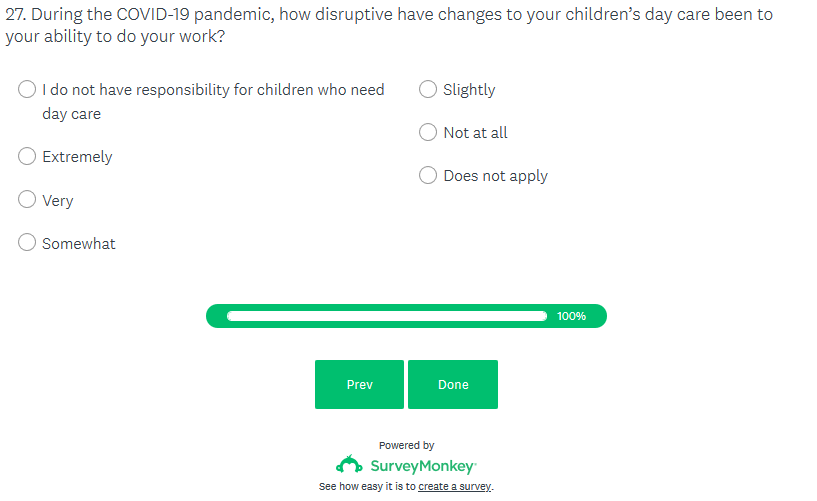
Task: Choose the 'Does not apply' option
Action: tap(428, 175)
